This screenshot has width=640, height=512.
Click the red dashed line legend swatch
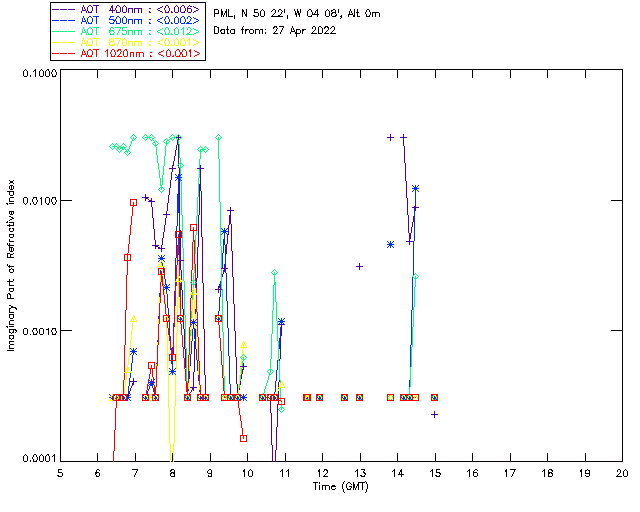[x=64, y=53]
